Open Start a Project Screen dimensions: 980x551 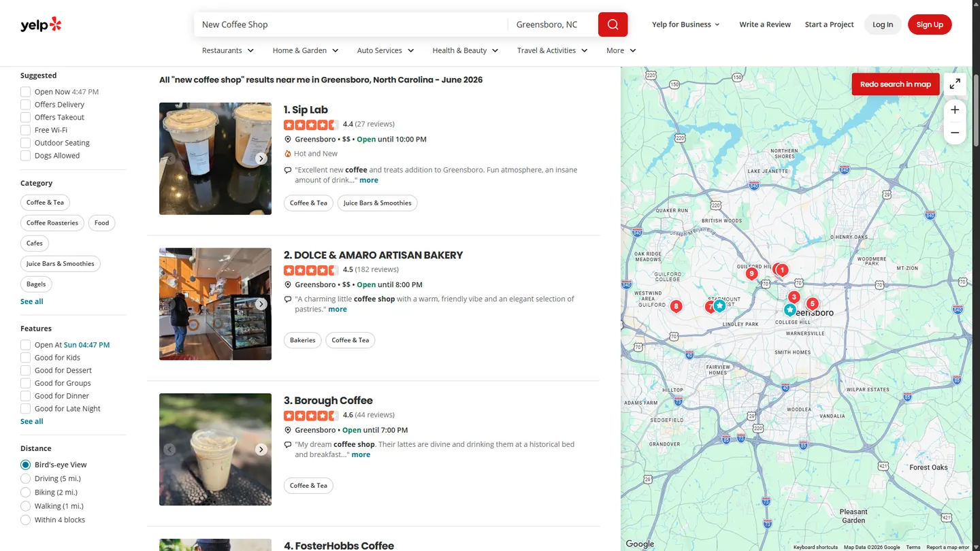tap(829, 24)
